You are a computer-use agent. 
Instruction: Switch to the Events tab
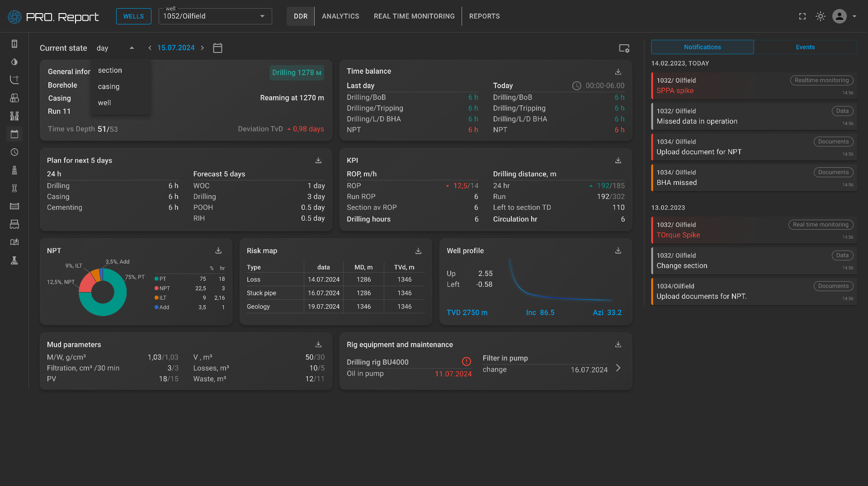click(805, 47)
